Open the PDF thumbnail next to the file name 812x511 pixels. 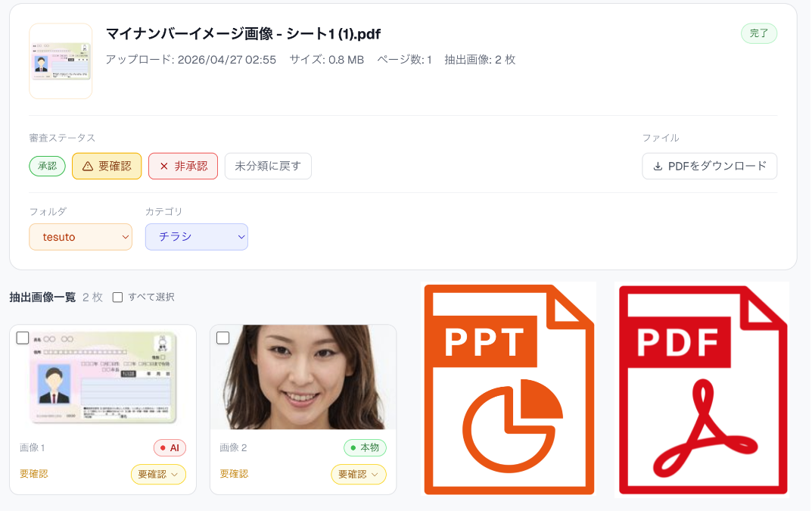pyautogui.click(x=61, y=61)
